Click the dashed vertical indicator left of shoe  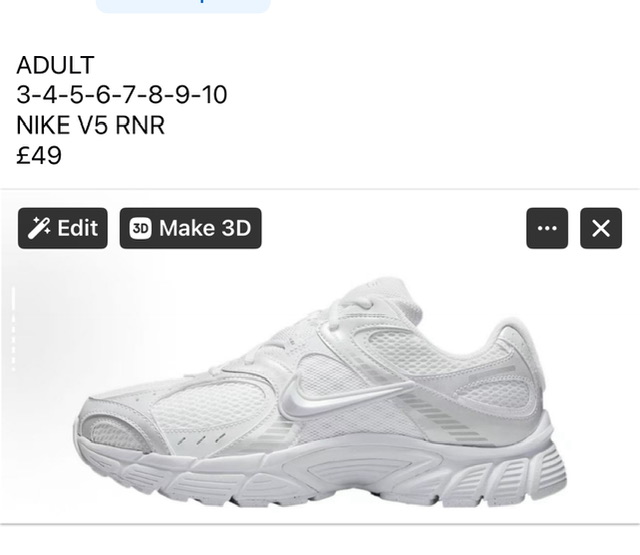13,329
